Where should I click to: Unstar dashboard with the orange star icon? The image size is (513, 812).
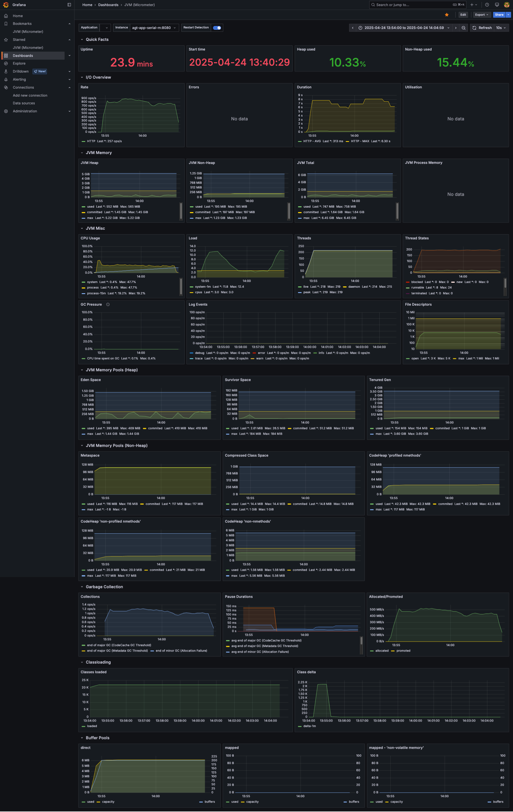tap(447, 15)
